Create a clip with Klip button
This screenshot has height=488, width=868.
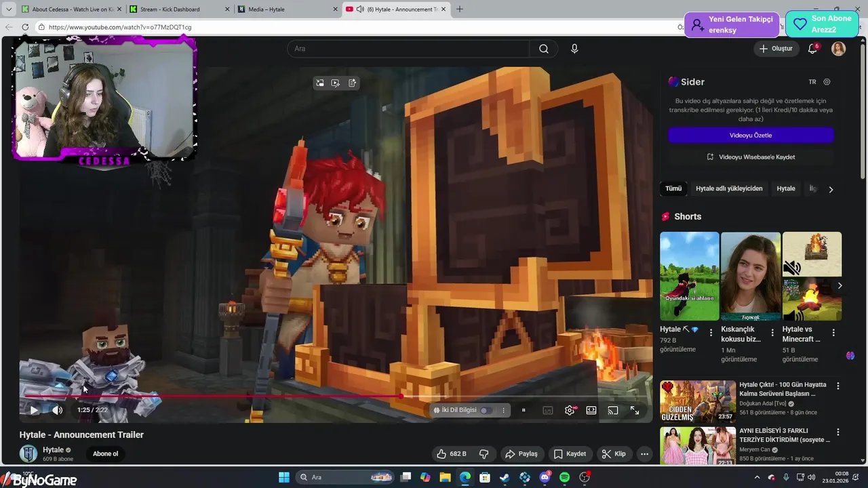coord(614,454)
